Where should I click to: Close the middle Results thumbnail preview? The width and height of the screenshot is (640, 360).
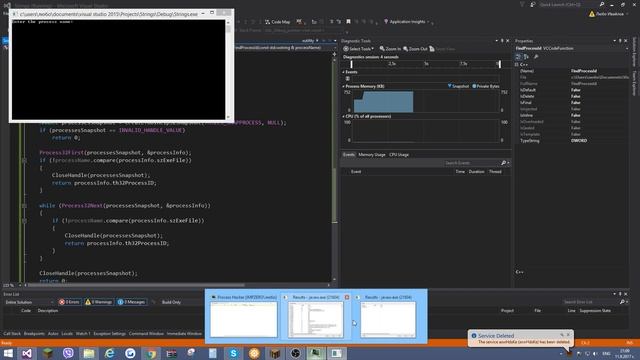point(347,297)
